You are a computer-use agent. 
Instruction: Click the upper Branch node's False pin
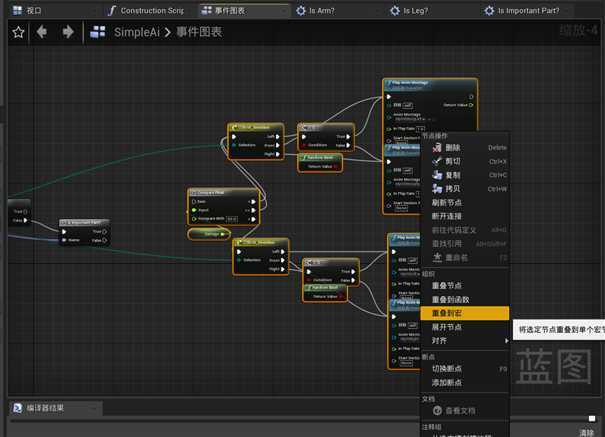point(348,145)
